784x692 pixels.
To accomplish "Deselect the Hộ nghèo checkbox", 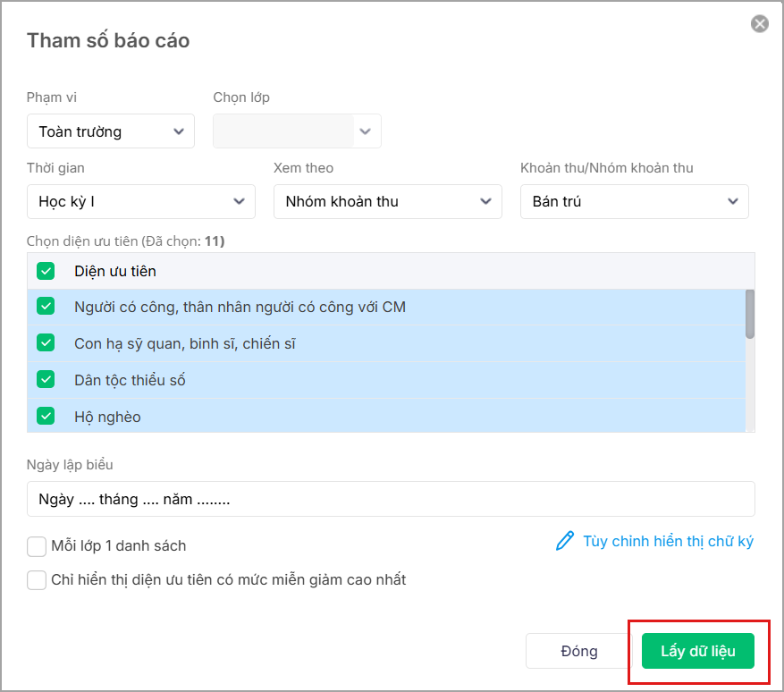I will (x=46, y=416).
